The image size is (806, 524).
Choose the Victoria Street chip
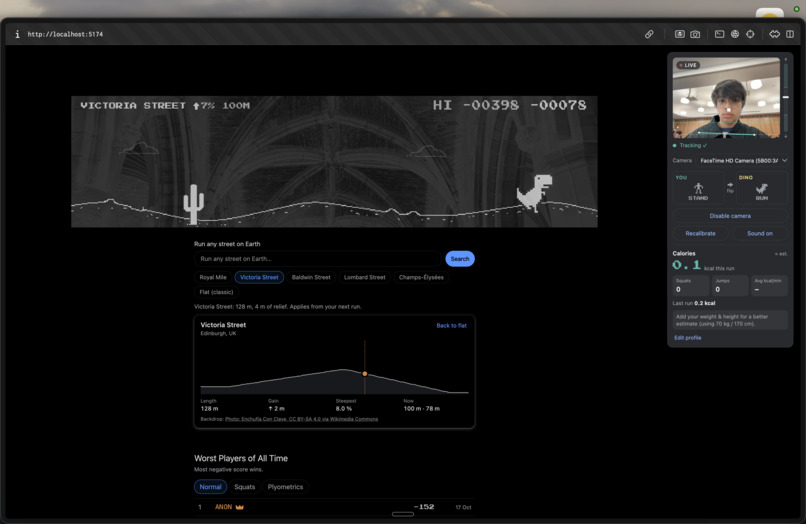click(x=259, y=277)
